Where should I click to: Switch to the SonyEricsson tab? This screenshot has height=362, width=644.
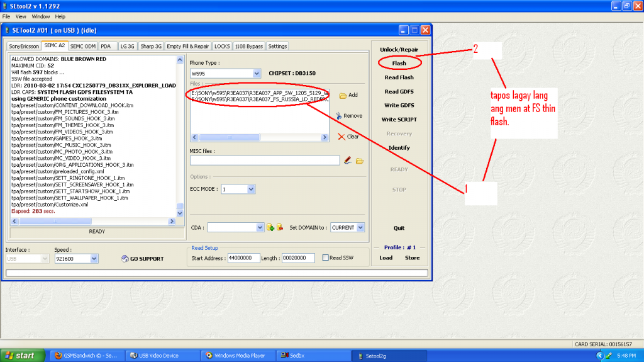pos(24,47)
